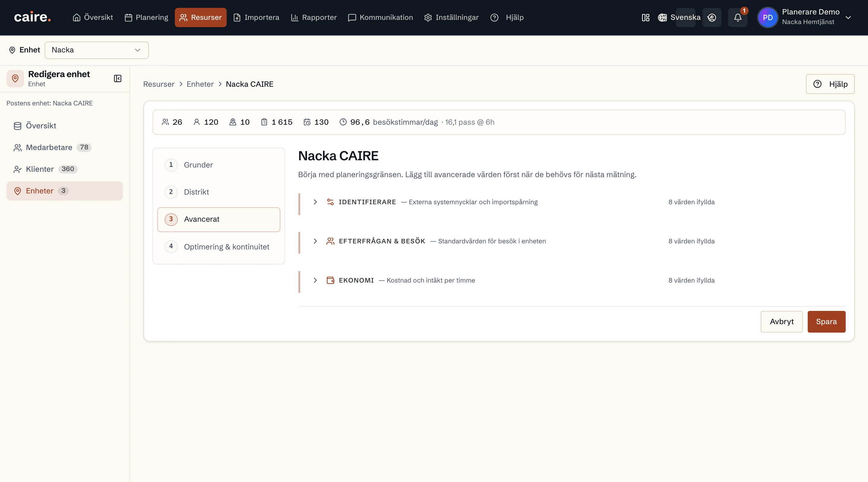Screen dimensions: 868x482
Task: Click the person icon beside 10
Action: click(x=232, y=122)
